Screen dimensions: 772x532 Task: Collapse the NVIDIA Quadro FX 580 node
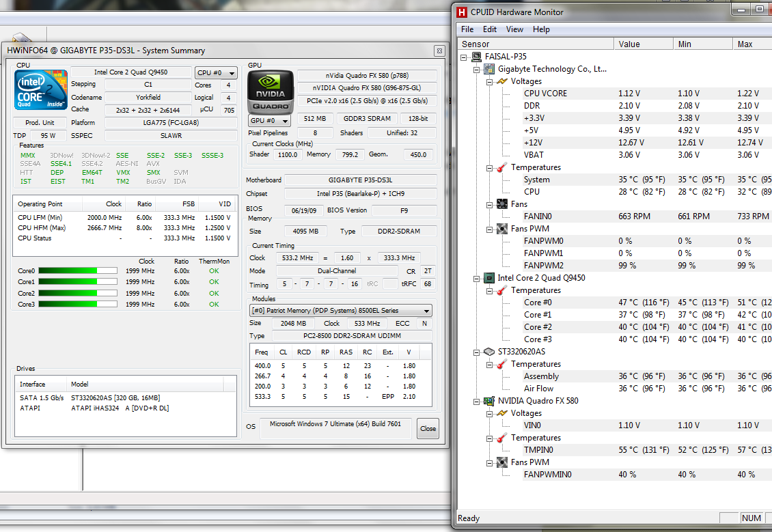coord(476,402)
